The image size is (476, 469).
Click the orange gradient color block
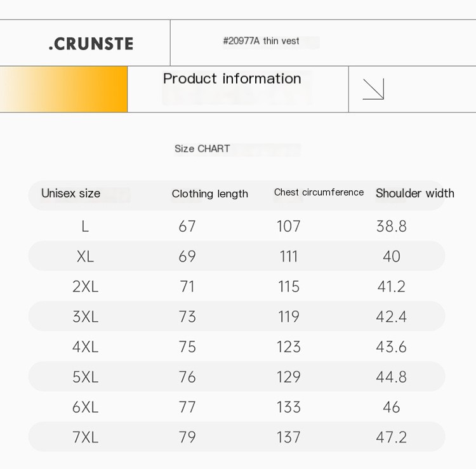point(63,89)
